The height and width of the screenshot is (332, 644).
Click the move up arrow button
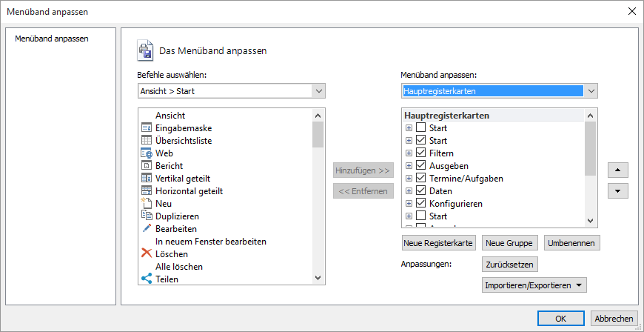tap(617, 170)
